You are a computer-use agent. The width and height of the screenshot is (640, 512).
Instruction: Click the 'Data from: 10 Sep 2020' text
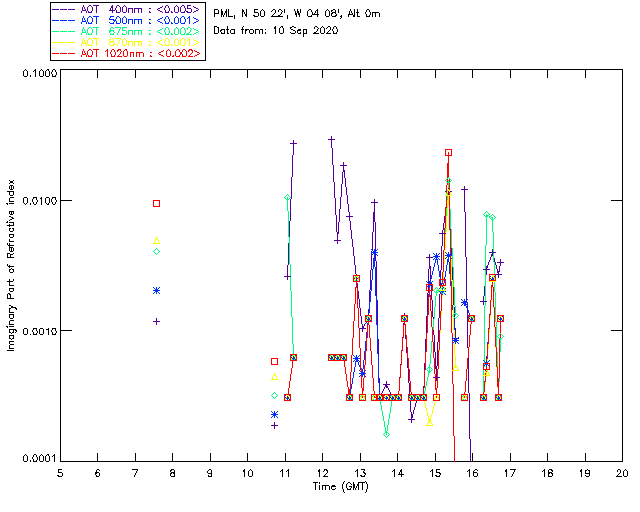tap(276, 31)
